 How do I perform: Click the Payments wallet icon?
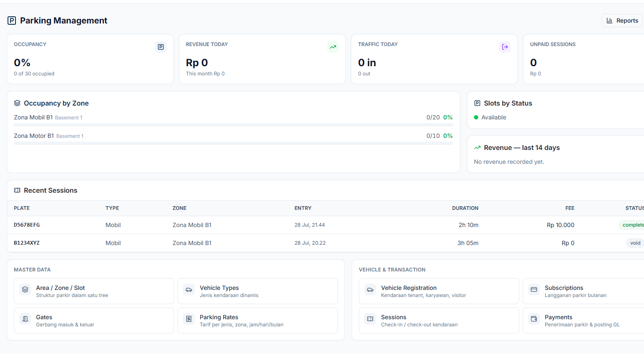point(534,319)
